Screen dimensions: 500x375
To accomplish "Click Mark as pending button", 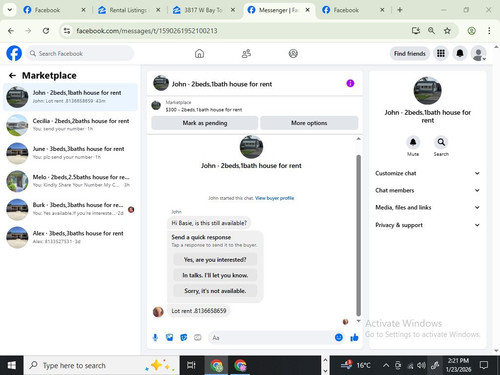I will point(205,123).
